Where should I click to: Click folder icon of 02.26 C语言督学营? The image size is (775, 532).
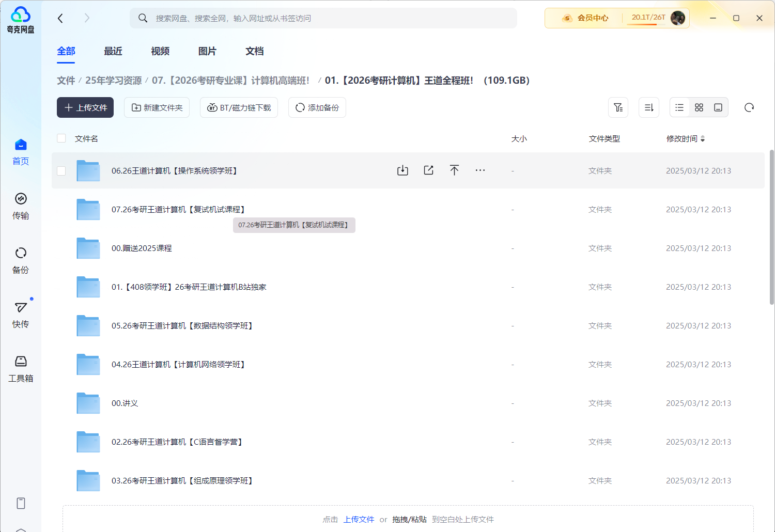click(x=88, y=442)
